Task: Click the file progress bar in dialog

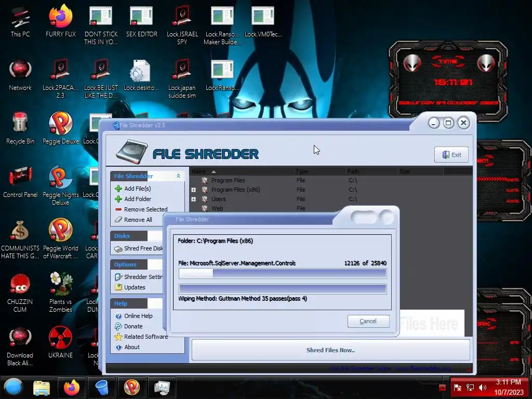Action: click(x=283, y=273)
